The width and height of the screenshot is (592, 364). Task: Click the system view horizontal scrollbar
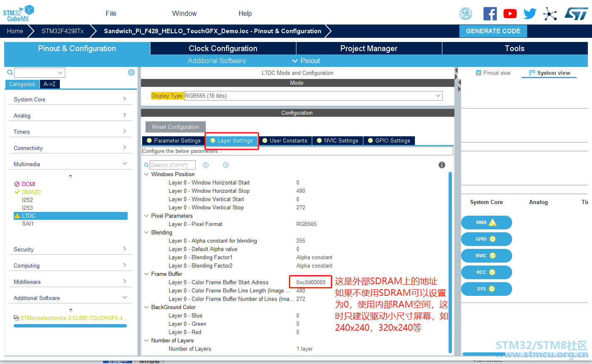(x=484, y=354)
